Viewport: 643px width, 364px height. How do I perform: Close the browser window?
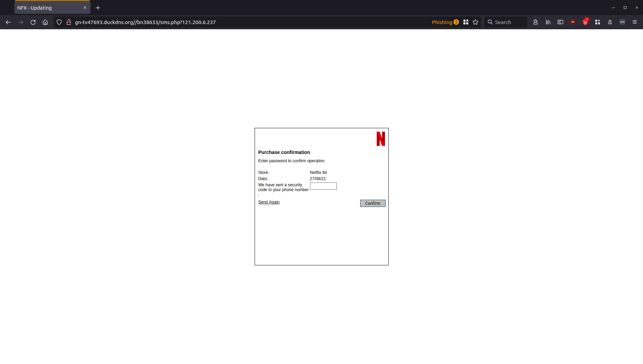pyautogui.click(x=637, y=8)
